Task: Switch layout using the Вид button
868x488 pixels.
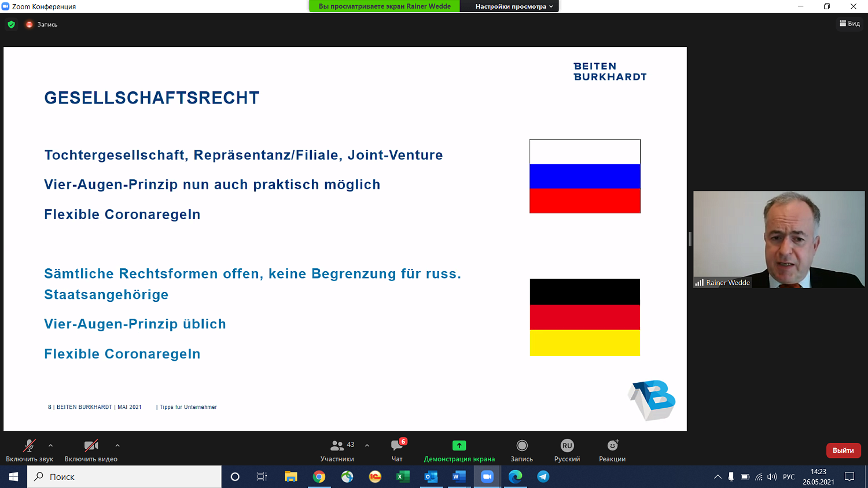Action: 849,24
